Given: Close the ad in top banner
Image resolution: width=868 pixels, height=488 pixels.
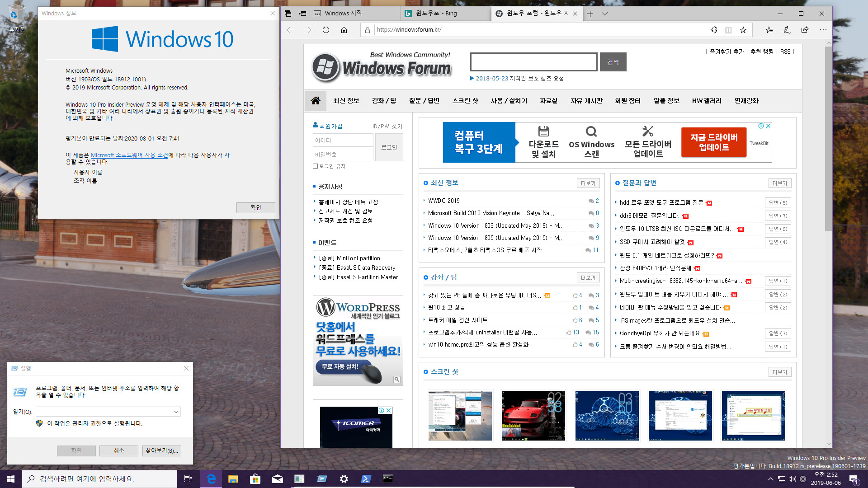Looking at the screenshot, I should click(768, 126).
